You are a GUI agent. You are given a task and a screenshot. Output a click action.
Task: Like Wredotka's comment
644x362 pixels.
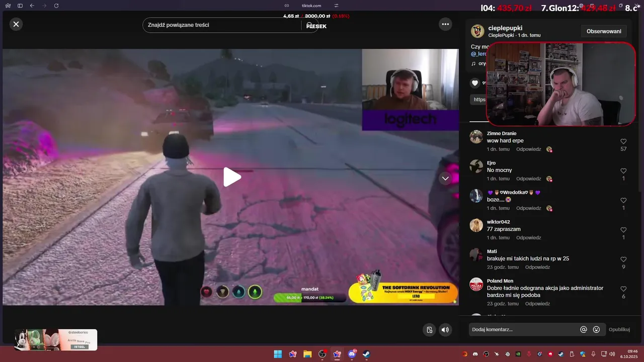click(623, 201)
